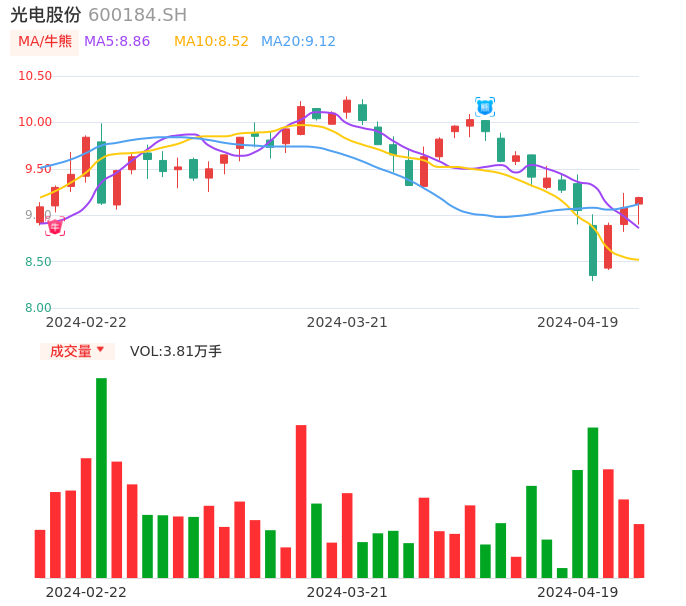Click the 10.00 price axis label
This screenshot has width=686, height=606.
click(35, 122)
